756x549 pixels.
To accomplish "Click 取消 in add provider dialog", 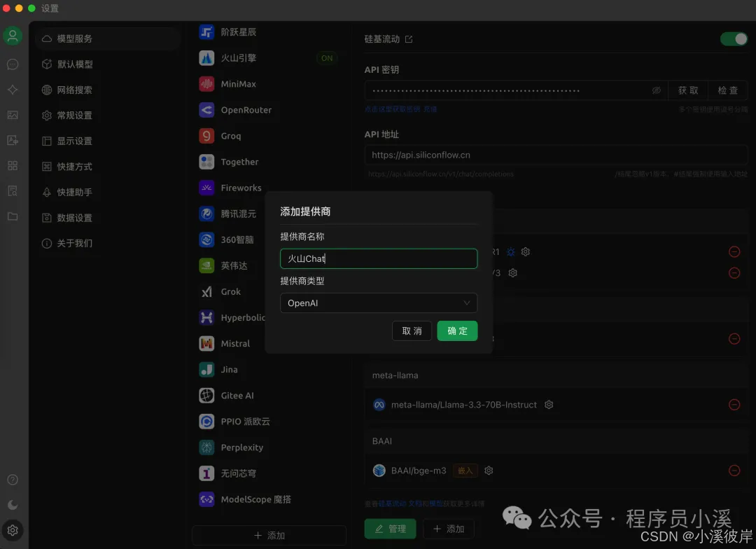I will point(412,331).
